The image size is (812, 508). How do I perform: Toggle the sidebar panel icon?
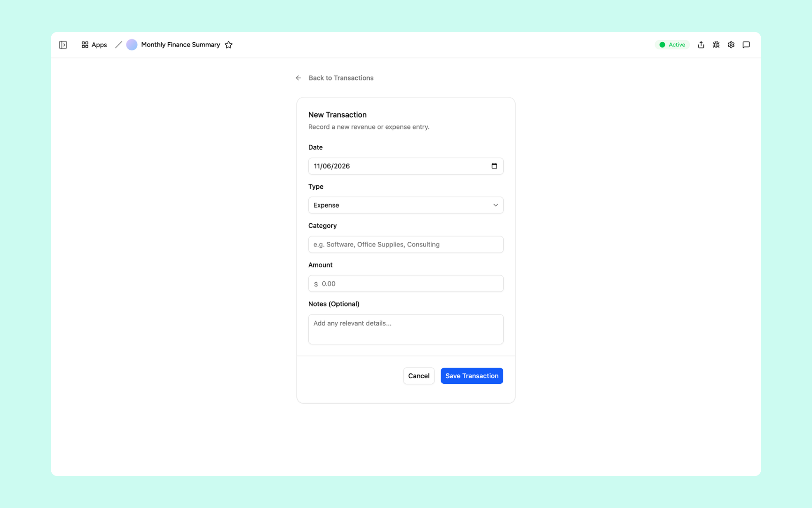63,45
